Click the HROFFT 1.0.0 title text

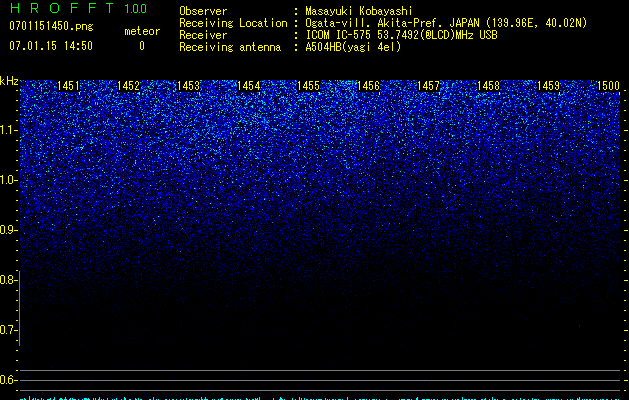(78, 8)
